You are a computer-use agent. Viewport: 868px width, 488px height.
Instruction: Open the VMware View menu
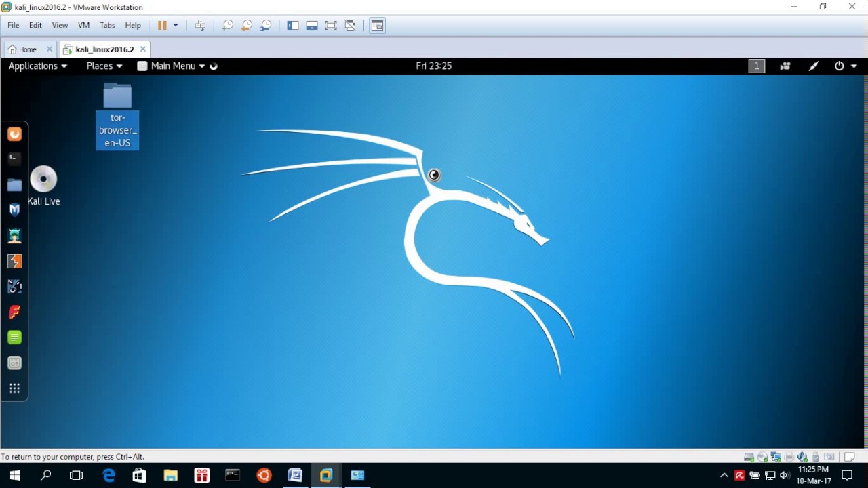(x=60, y=25)
